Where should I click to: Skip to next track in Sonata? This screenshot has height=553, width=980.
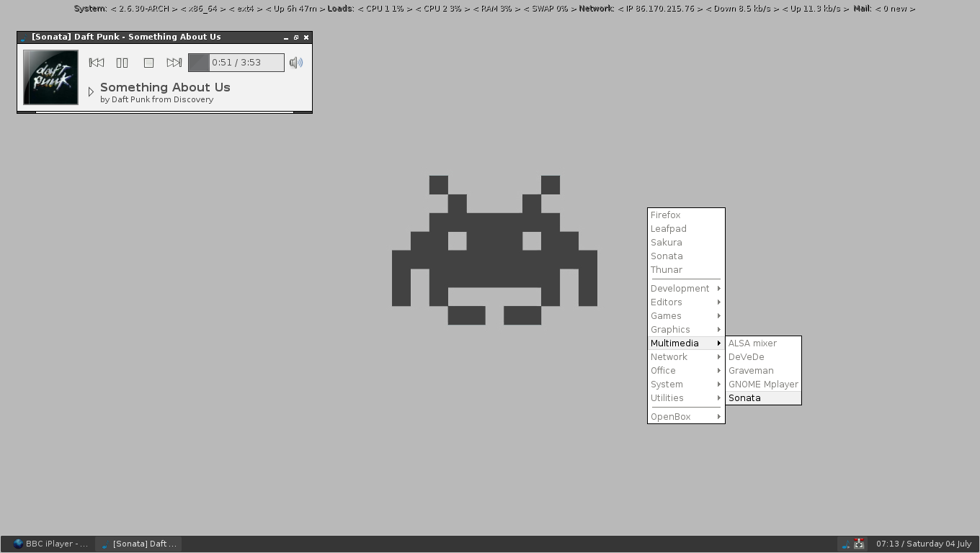(x=174, y=63)
